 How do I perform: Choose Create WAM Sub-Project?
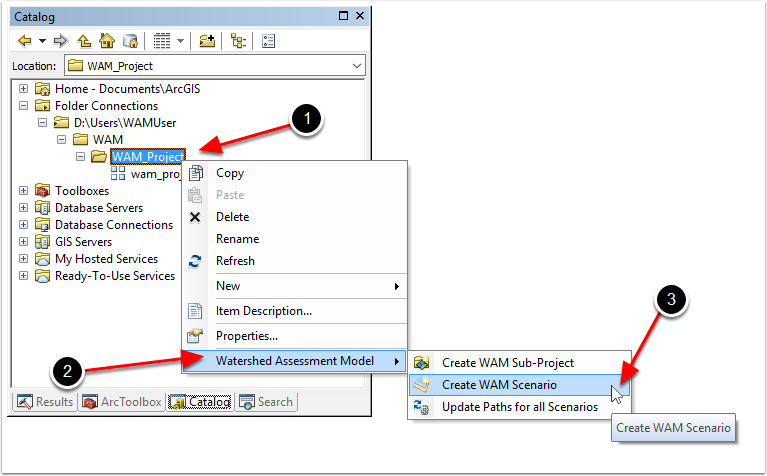[520, 363]
